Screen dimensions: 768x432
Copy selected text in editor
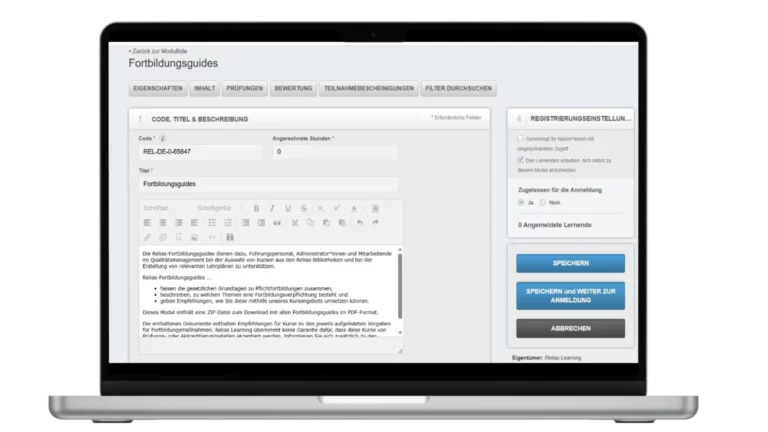pos(311,223)
